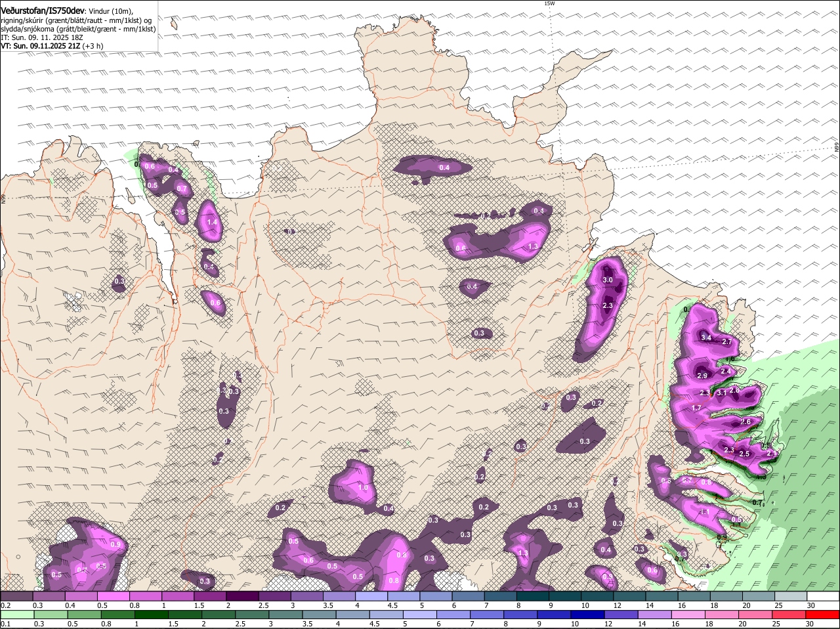Select the 3.0 precipitation value label
Image resolution: width=840 pixels, height=629 pixels.
(x=608, y=280)
